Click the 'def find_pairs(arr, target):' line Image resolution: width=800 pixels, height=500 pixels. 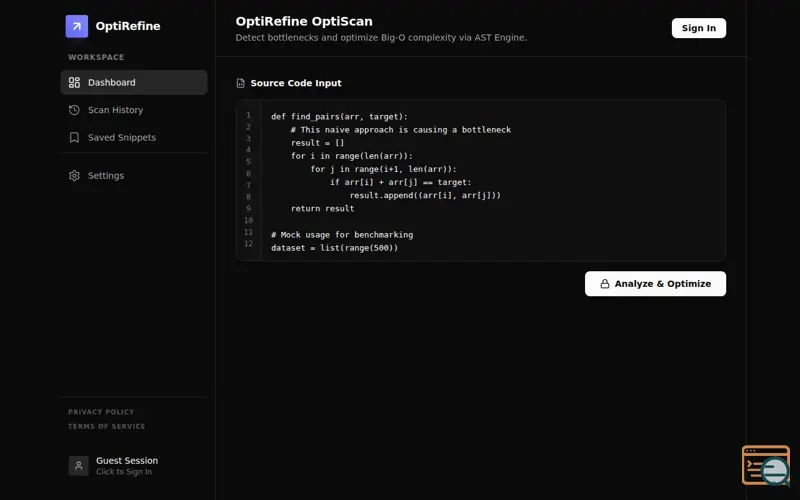339,116
